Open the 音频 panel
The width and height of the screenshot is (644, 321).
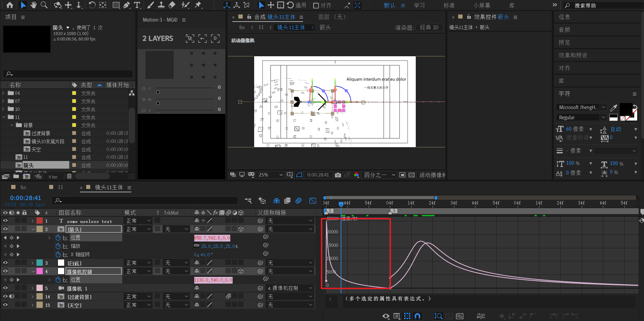(564, 30)
